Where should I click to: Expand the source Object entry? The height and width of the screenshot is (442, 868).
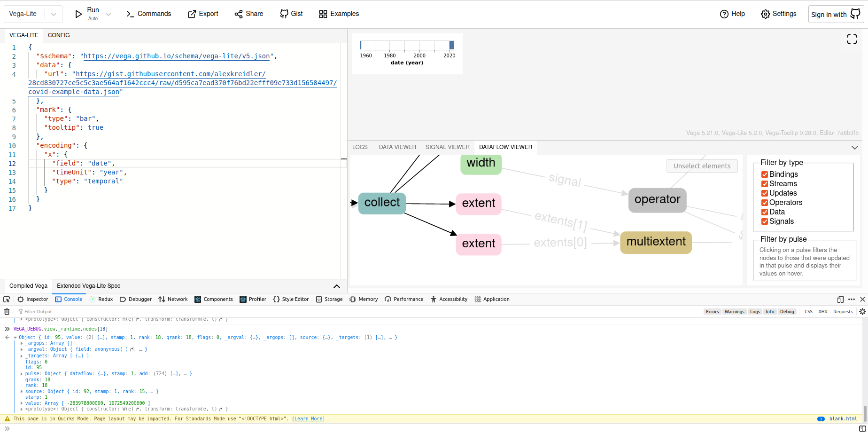click(22, 392)
